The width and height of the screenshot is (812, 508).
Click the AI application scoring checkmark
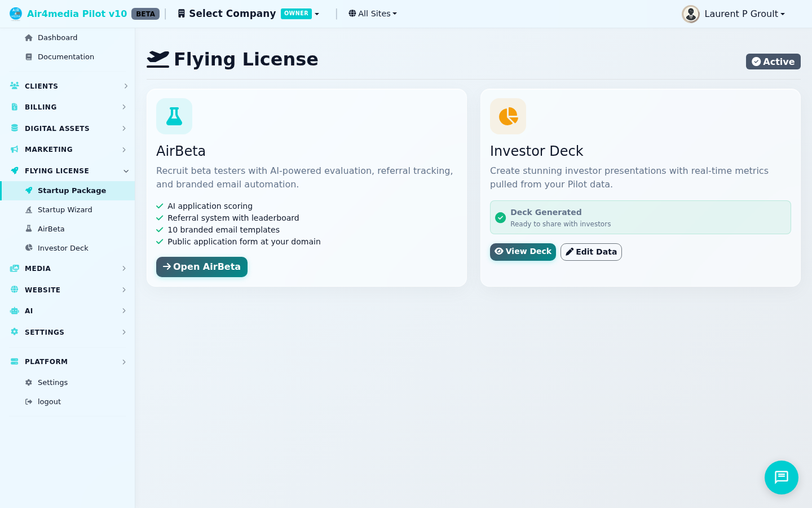point(159,206)
